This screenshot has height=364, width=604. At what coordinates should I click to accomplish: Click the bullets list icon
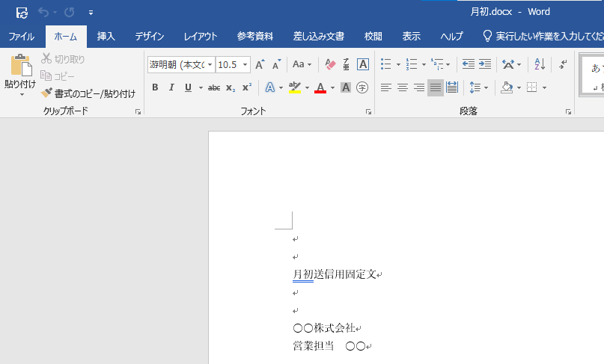point(386,64)
